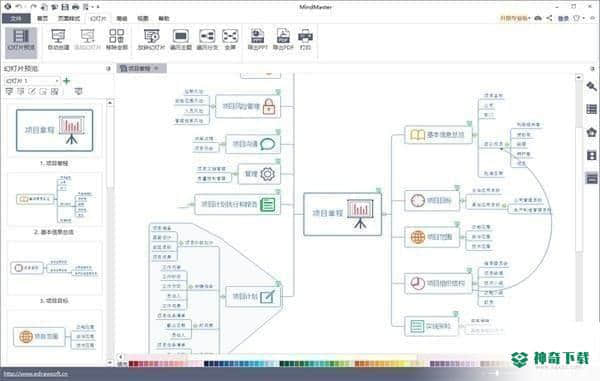Click the share icon at top right

[549, 18]
